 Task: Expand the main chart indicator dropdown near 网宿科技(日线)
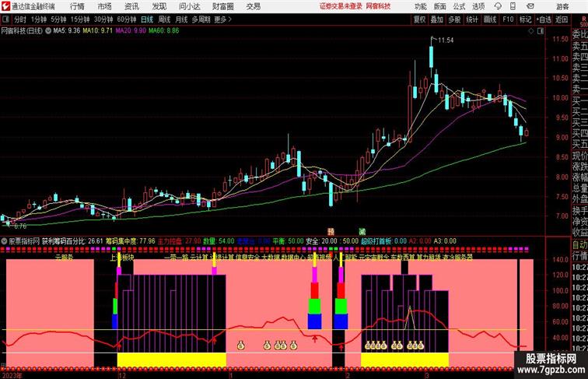[48, 31]
